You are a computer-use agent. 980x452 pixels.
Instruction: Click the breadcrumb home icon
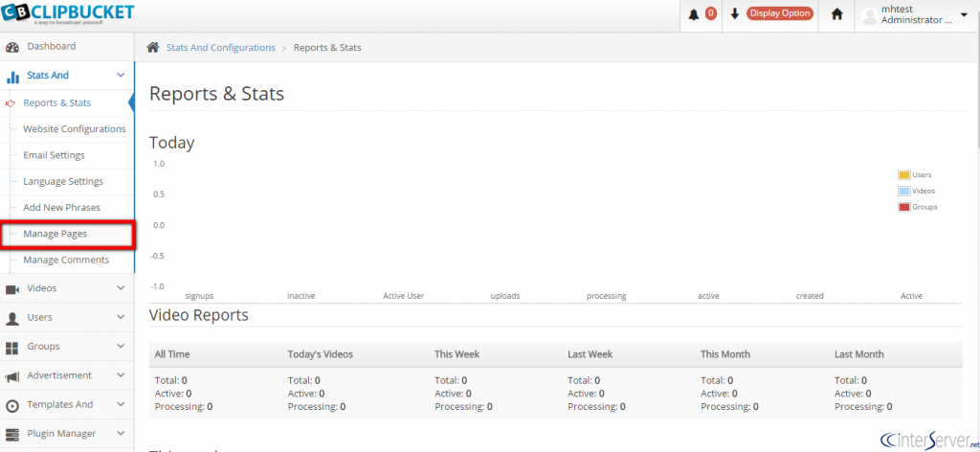(x=152, y=48)
